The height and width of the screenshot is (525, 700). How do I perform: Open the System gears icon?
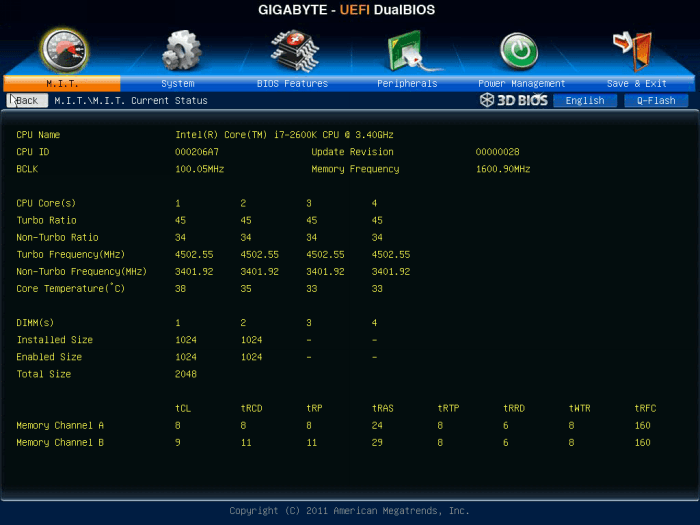tap(181, 50)
